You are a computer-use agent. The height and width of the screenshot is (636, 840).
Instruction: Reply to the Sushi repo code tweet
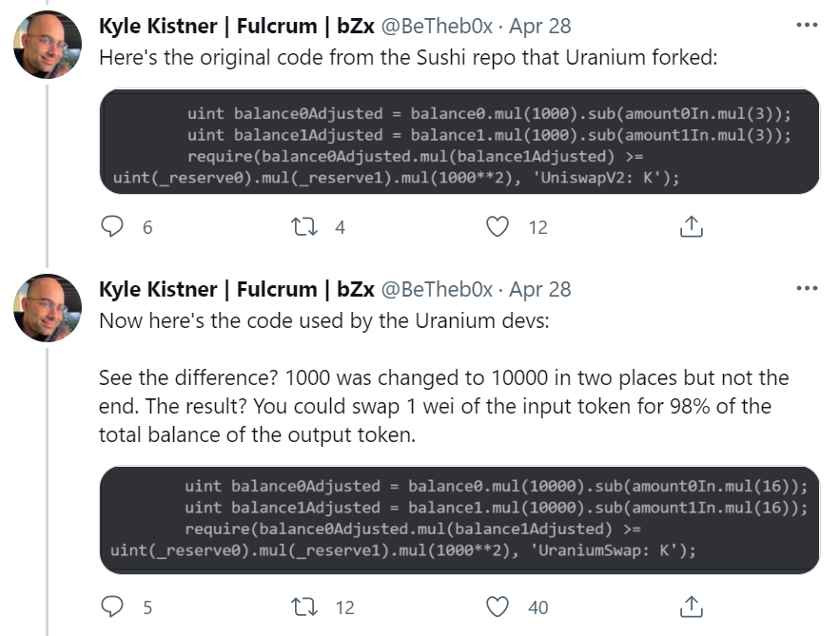[113, 227]
